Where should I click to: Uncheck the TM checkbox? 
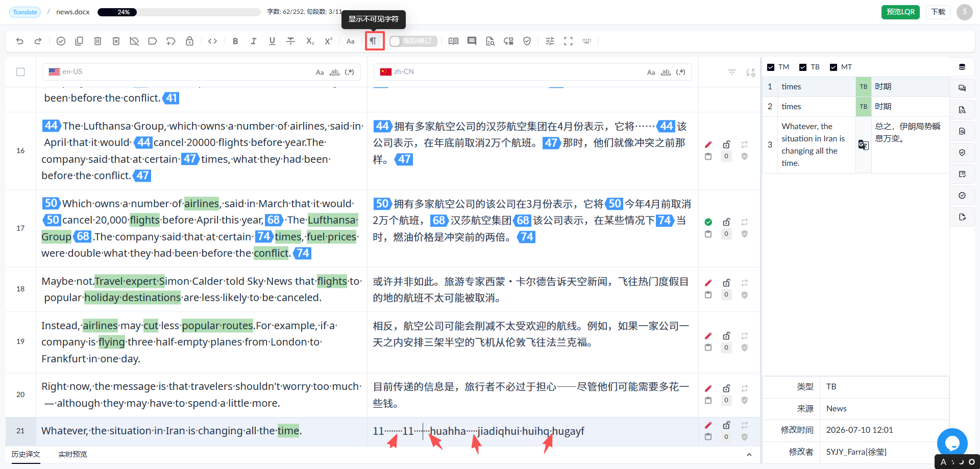(771, 67)
